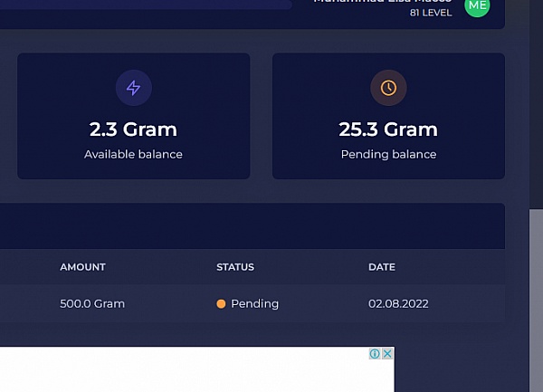Click the AMOUNT column header
Image resolution: width=543 pixels, height=392 pixels.
[82, 267]
